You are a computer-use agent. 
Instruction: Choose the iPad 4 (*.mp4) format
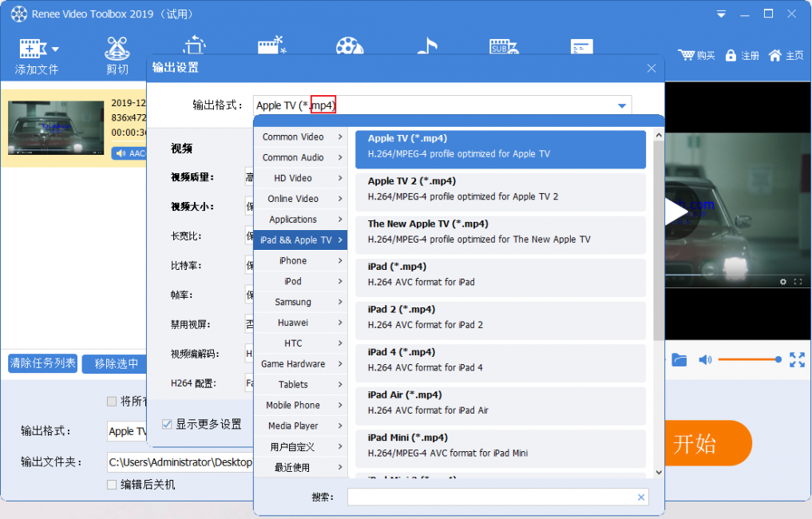pos(501,363)
